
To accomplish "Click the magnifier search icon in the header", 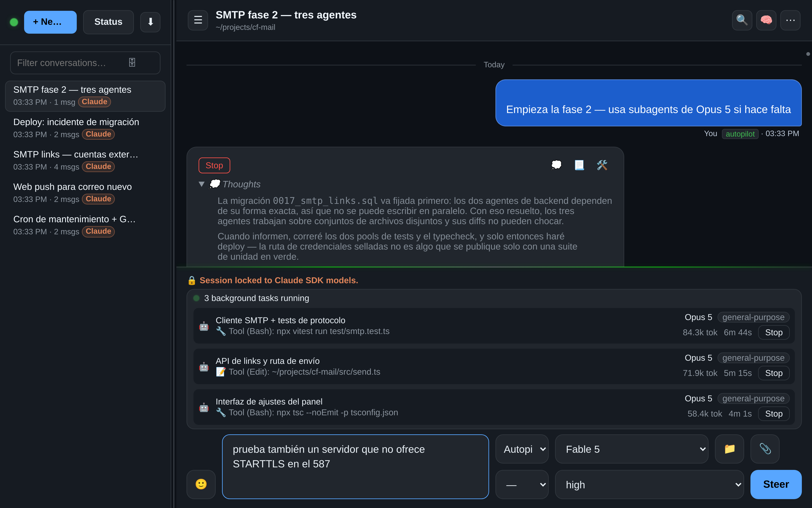I will click(742, 20).
